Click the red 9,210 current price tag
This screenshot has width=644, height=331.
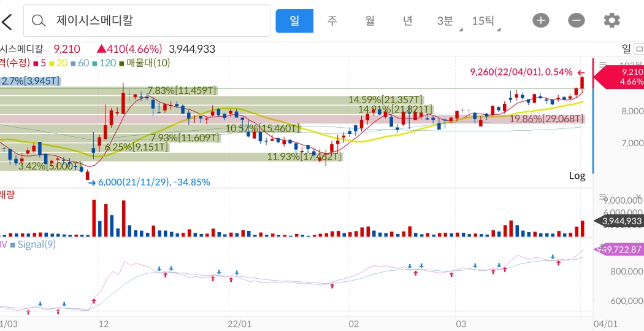click(619, 77)
